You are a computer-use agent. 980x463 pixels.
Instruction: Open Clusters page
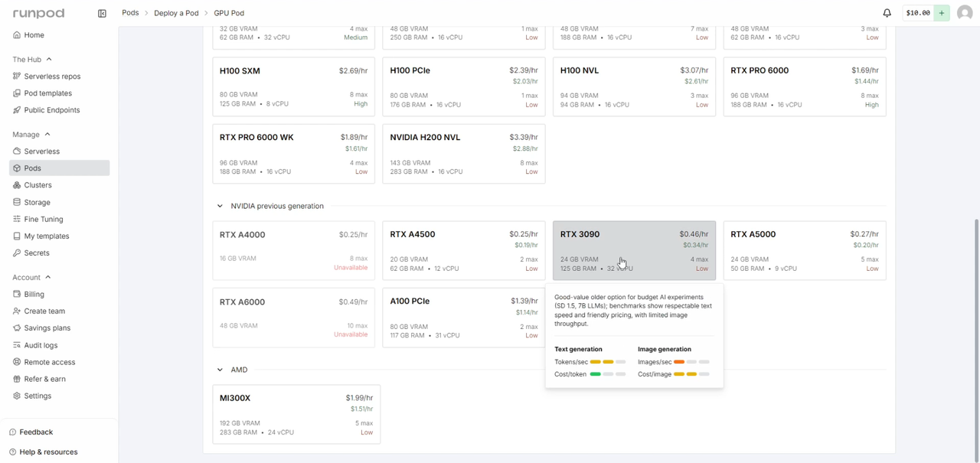tap(38, 185)
